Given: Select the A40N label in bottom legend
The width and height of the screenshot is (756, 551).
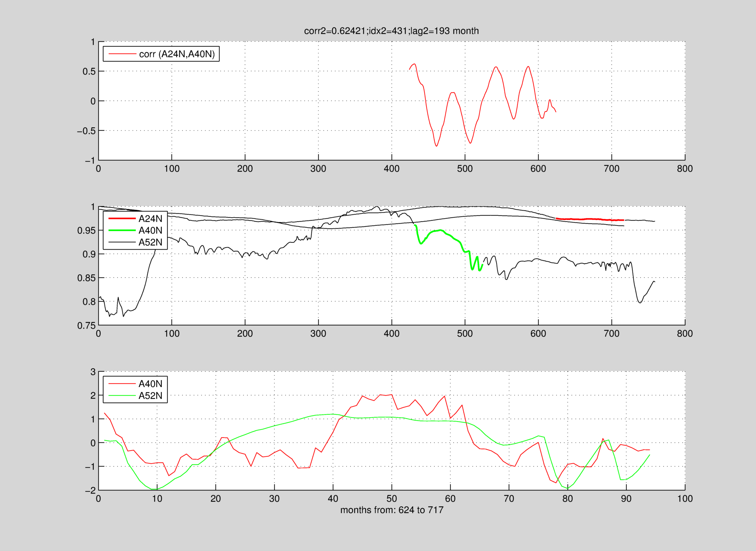Looking at the screenshot, I should [x=150, y=383].
